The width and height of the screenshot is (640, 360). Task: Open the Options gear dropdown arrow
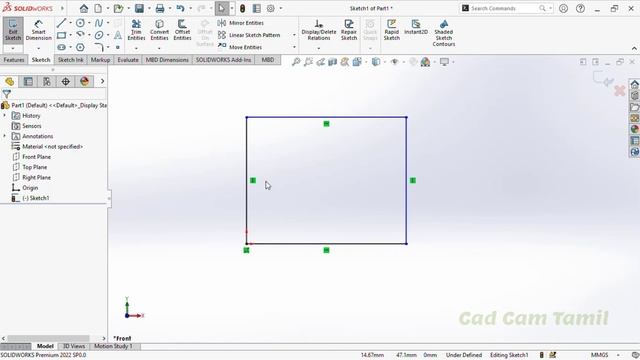click(281, 8)
